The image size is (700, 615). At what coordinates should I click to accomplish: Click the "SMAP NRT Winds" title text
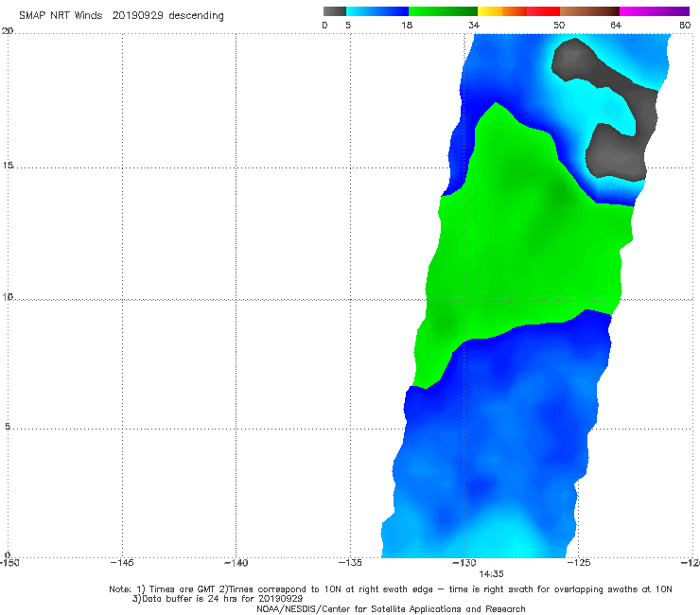pyautogui.click(x=61, y=16)
